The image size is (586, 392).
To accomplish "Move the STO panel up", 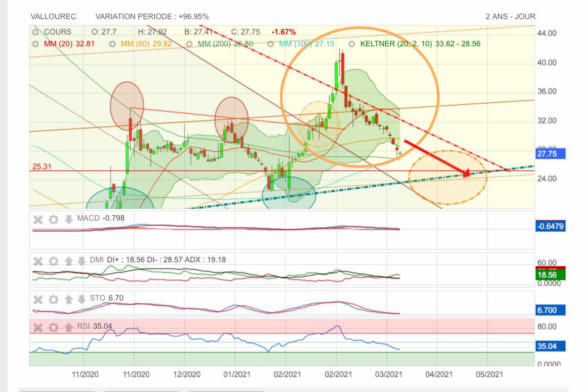I will (68, 299).
